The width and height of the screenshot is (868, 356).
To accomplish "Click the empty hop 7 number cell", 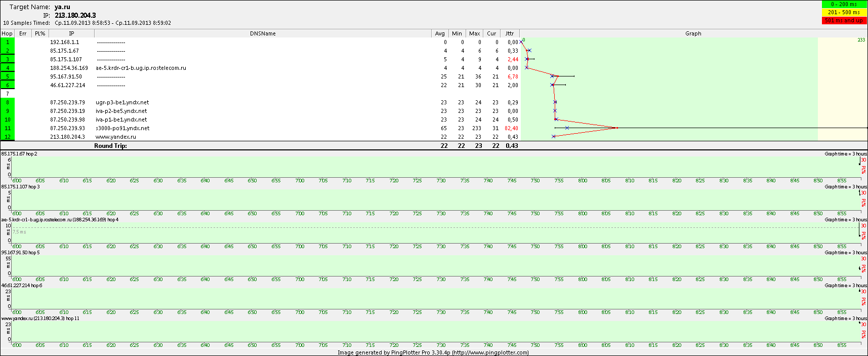I will [8, 94].
